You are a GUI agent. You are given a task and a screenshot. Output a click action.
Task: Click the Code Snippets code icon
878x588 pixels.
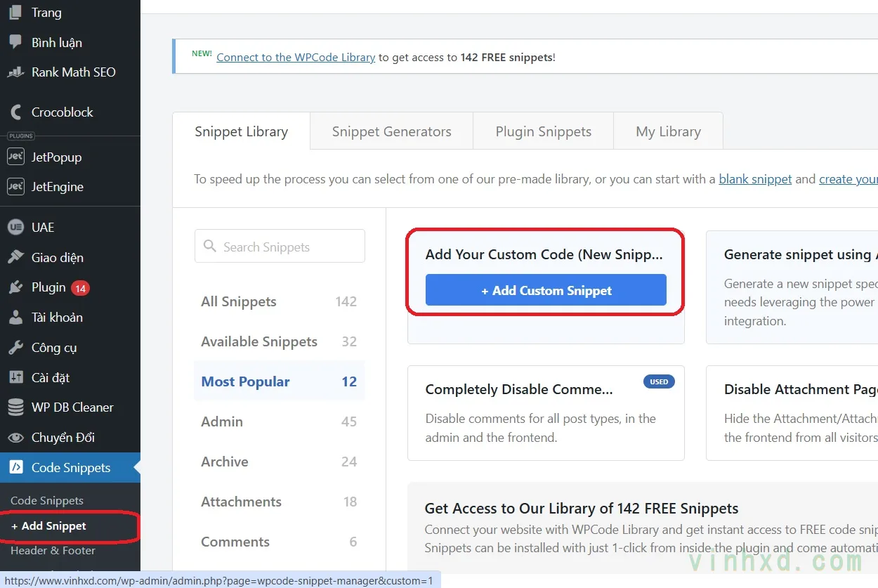coord(15,467)
